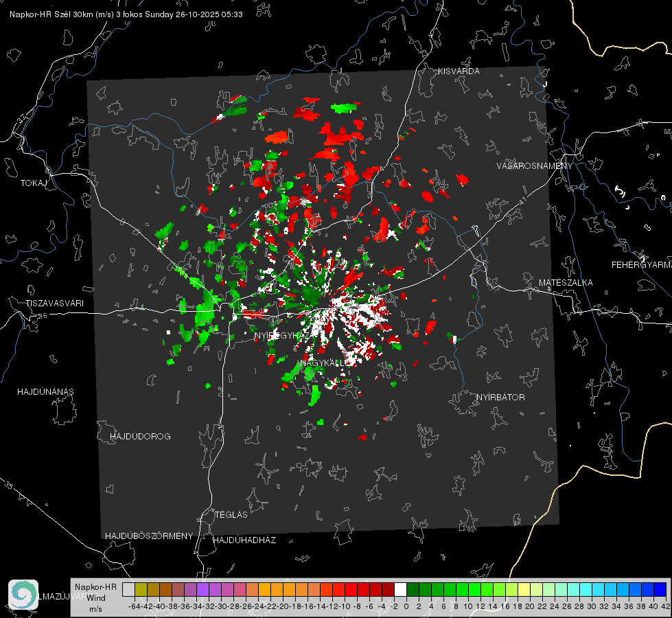Click the TÉGLÁS city label

coord(231,515)
